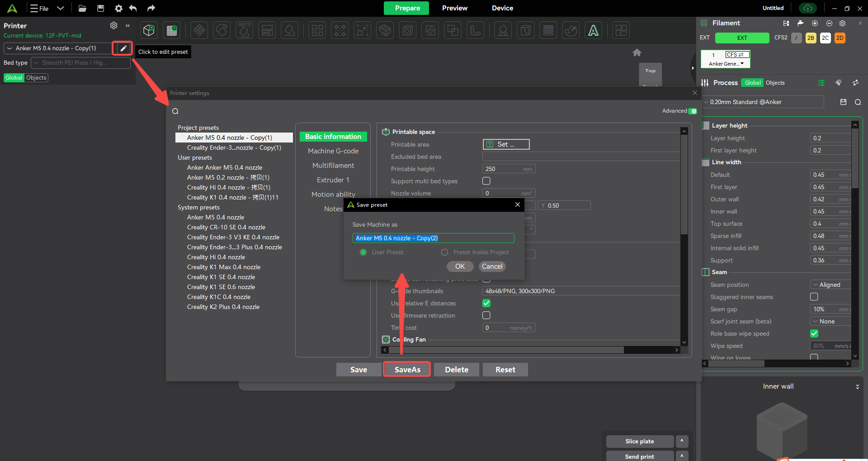This screenshot has height=461, width=868.
Task: Open the Bed type dropdown
Action: pyautogui.click(x=80, y=63)
